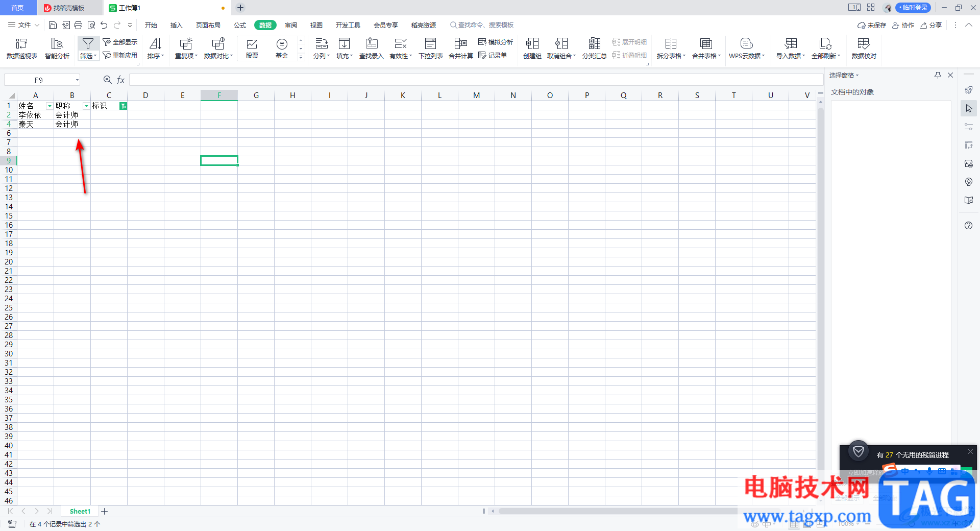The height and width of the screenshot is (531, 980).
Task: Expand the 重复项 duplicates dropdown
Action: pos(186,56)
